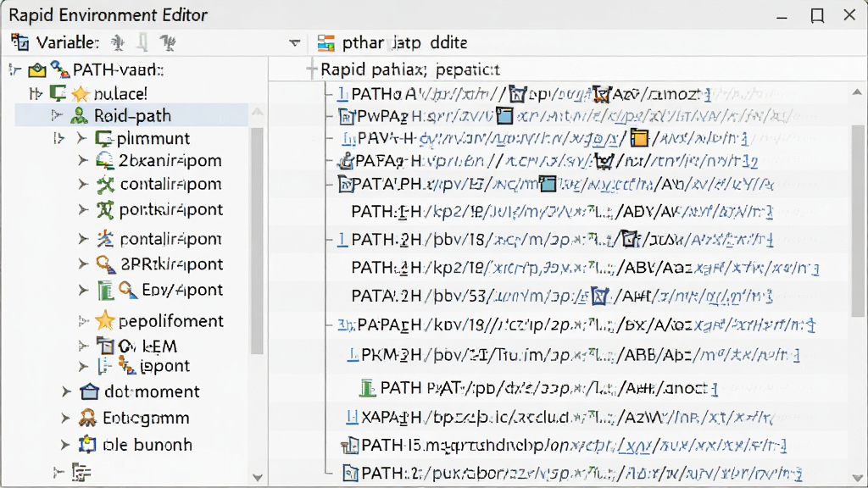
Task: Expand the PATH-vaard root node
Action: (15, 69)
